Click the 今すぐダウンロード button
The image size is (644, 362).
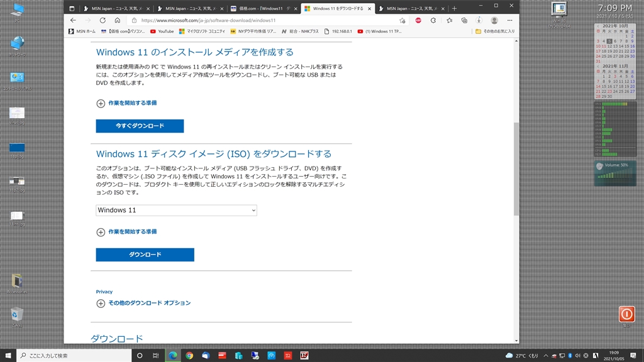(x=140, y=126)
